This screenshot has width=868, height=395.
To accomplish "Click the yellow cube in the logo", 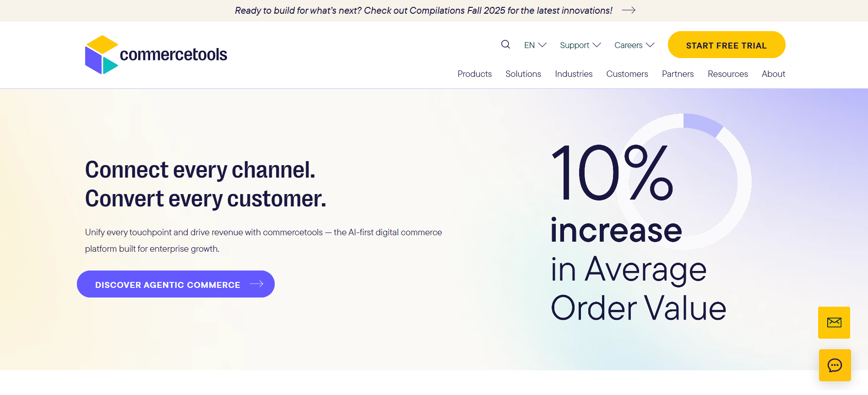I will point(103,43).
